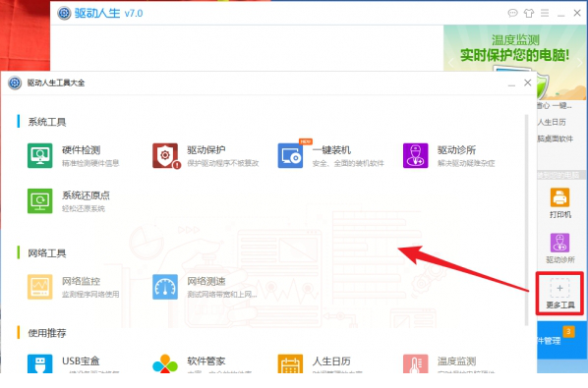Click the 系统工具 section heading
Viewport: 588px width, 388px height.
click(x=47, y=122)
